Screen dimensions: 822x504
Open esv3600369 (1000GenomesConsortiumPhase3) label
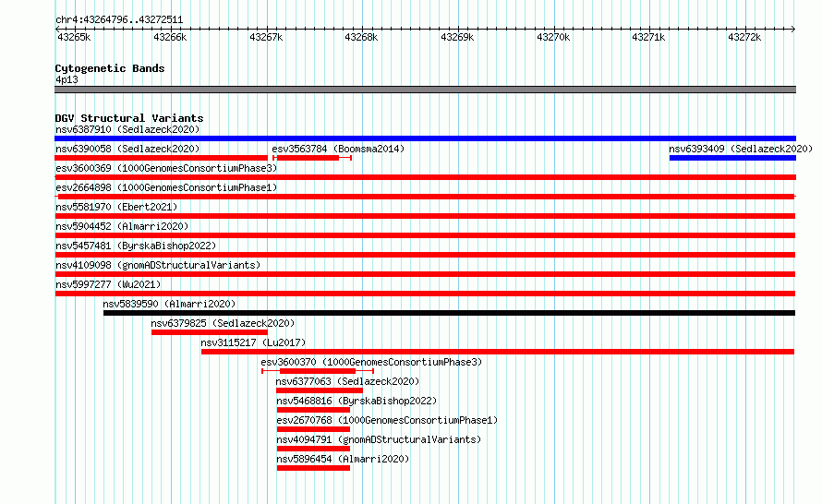tap(166, 168)
